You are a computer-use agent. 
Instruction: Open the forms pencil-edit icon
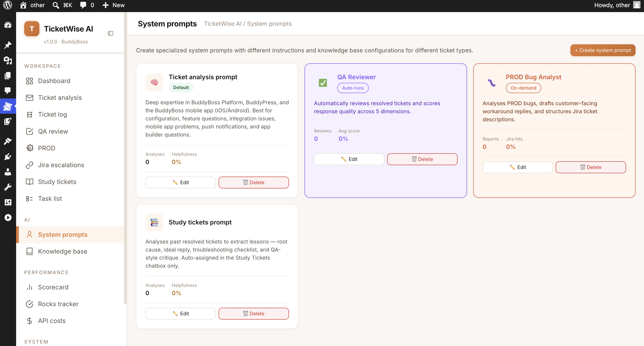point(8,121)
